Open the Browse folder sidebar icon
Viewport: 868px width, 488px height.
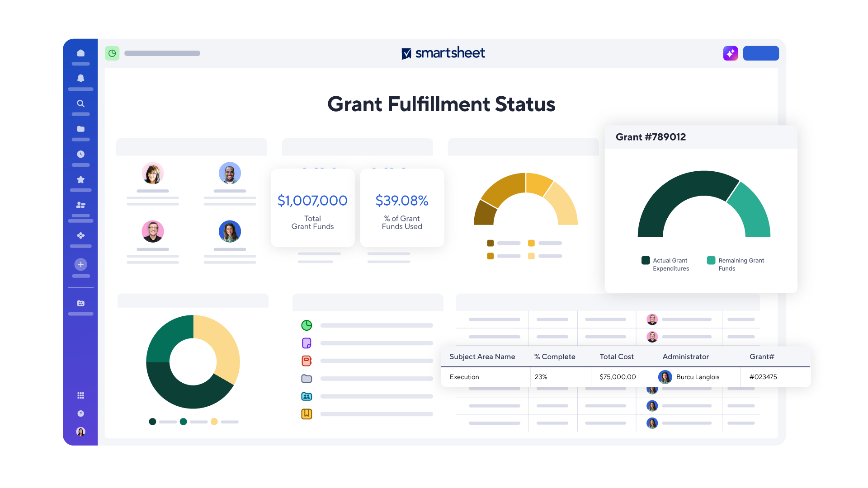80,129
